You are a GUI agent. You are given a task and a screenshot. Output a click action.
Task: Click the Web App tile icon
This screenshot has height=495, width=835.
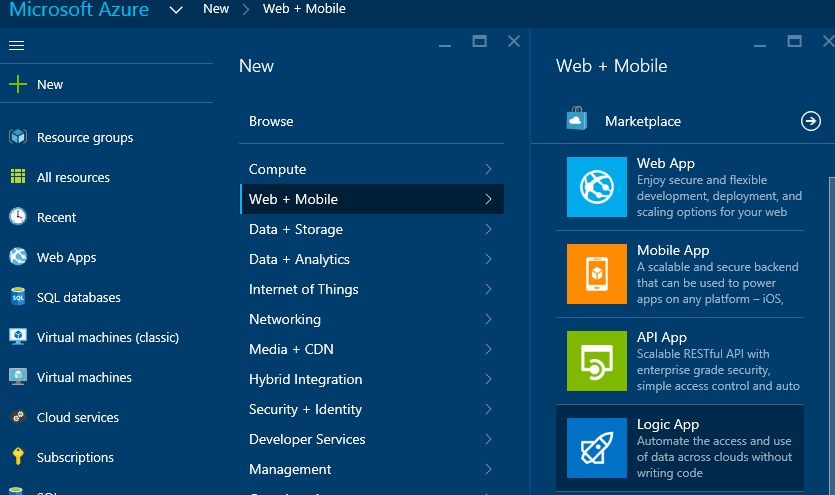596,187
